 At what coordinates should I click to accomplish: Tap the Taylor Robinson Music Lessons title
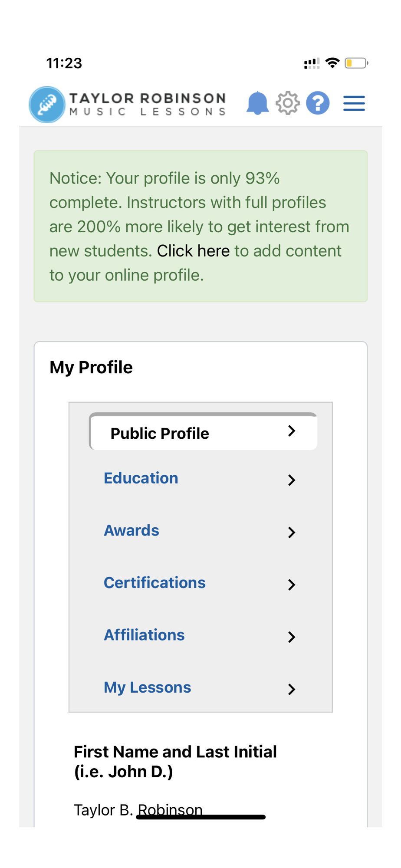[x=148, y=104]
